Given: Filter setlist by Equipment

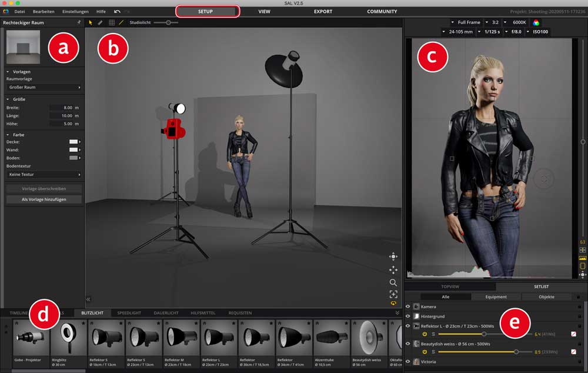Looking at the screenshot, I should tap(496, 297).
